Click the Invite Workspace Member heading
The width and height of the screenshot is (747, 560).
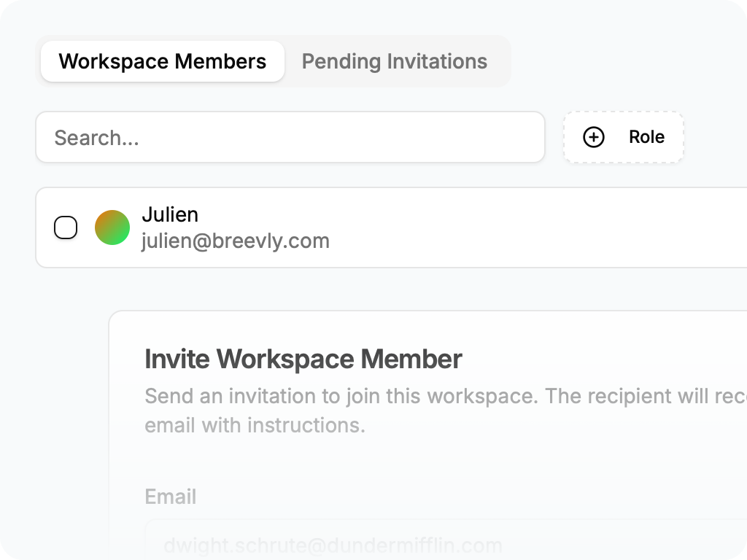click(303, 359)
